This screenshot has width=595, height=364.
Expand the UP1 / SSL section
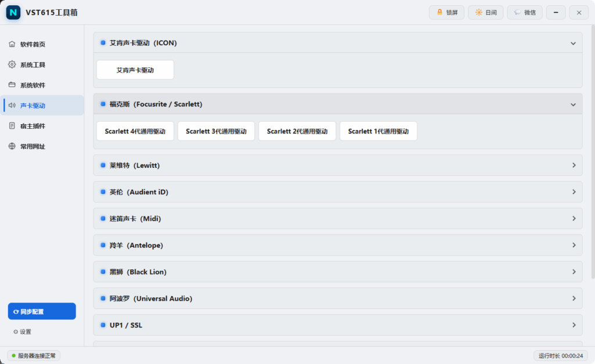[338, 325]
